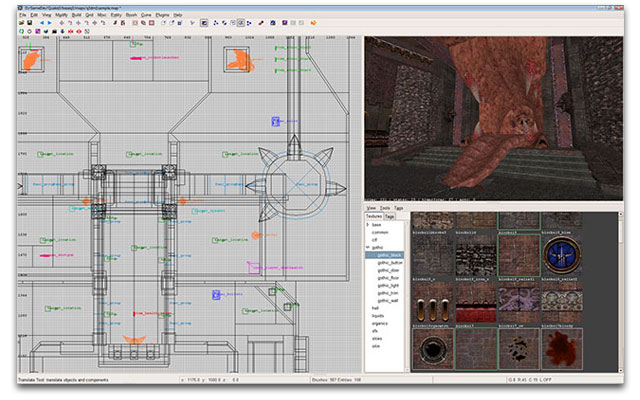Pick the black round drain texture thumbnail
Viewport: 640px width, 400px height.
coord(433,349)
